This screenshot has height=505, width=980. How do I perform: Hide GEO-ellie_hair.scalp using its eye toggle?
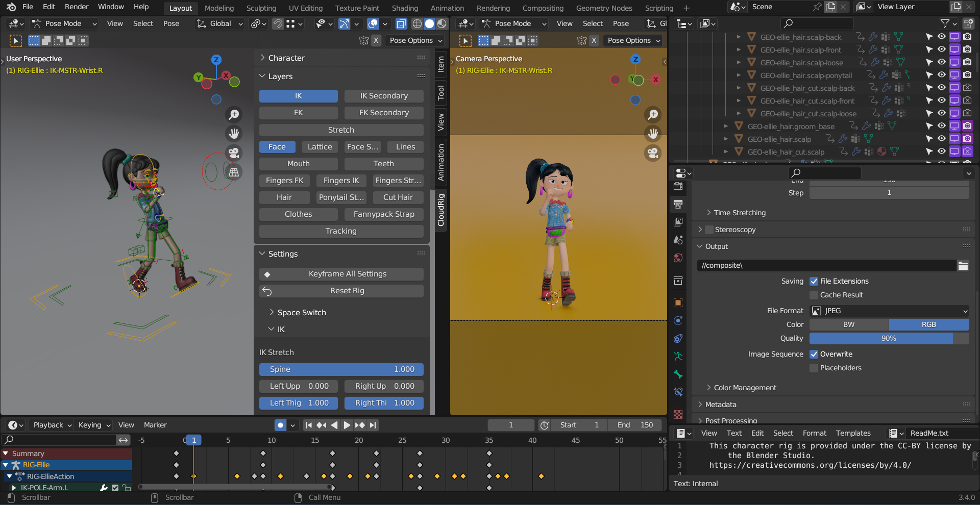pyautogui.click(x=941, y=138)
